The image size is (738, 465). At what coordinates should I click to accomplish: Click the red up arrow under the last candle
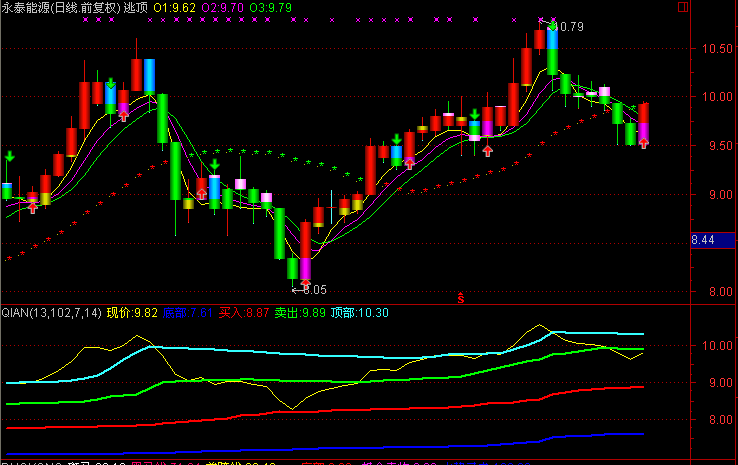pyautogui.click(x=644, y=144)
